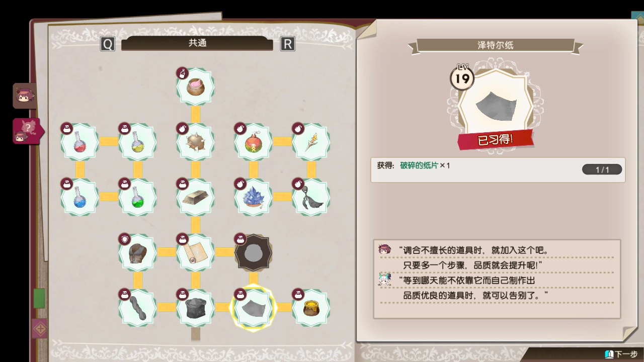The height and width of the screenshot is (362, 644).
Task: Choose the blue potion flask recipe
Action: pyautogui.click(x=79, y=197)
